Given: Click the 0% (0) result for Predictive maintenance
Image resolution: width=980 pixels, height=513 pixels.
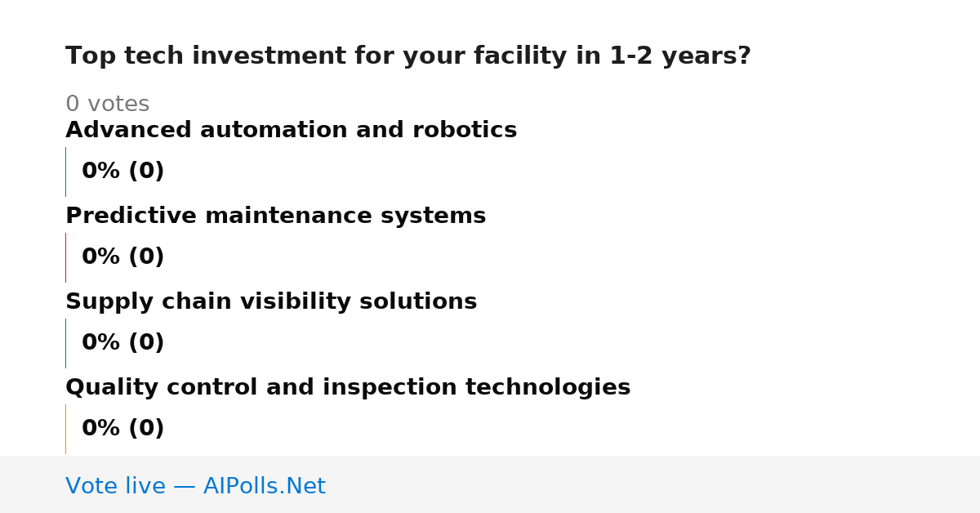Looking at the screenshot, I should (123, 257).
